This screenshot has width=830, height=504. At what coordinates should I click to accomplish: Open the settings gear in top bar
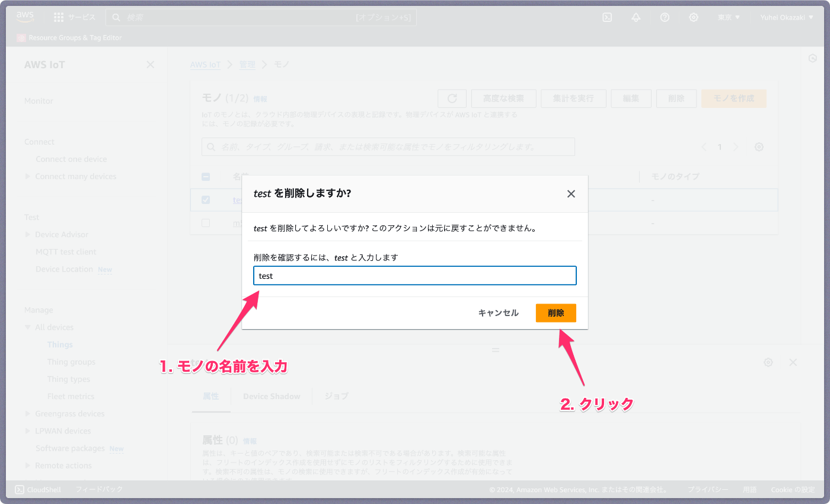(x=694, y=17)
